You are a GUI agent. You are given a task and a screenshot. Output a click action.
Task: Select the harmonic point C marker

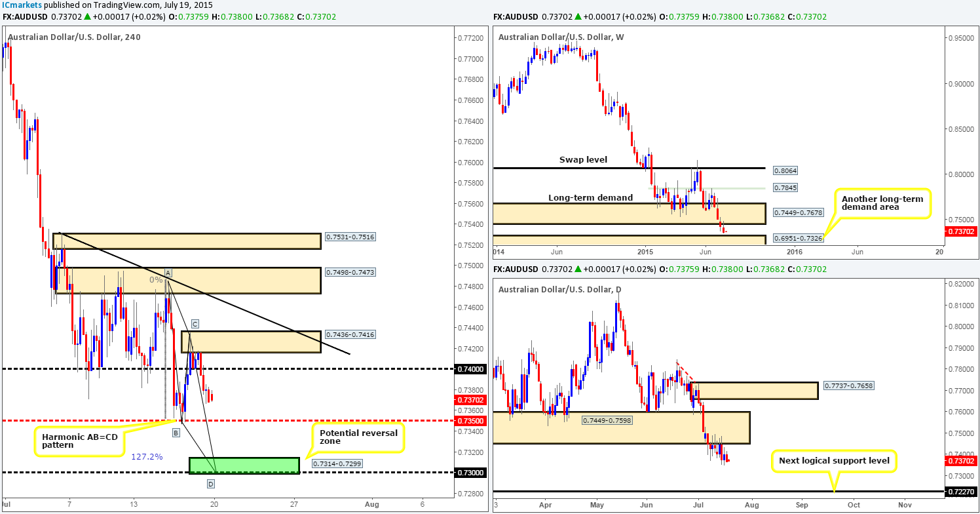195,324
